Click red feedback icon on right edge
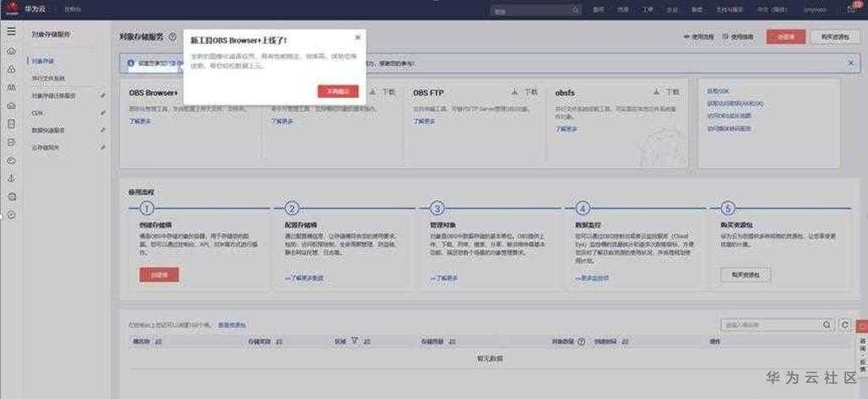Image resolution: width=868 pixels, height=399 pixels. coord(862,326)
